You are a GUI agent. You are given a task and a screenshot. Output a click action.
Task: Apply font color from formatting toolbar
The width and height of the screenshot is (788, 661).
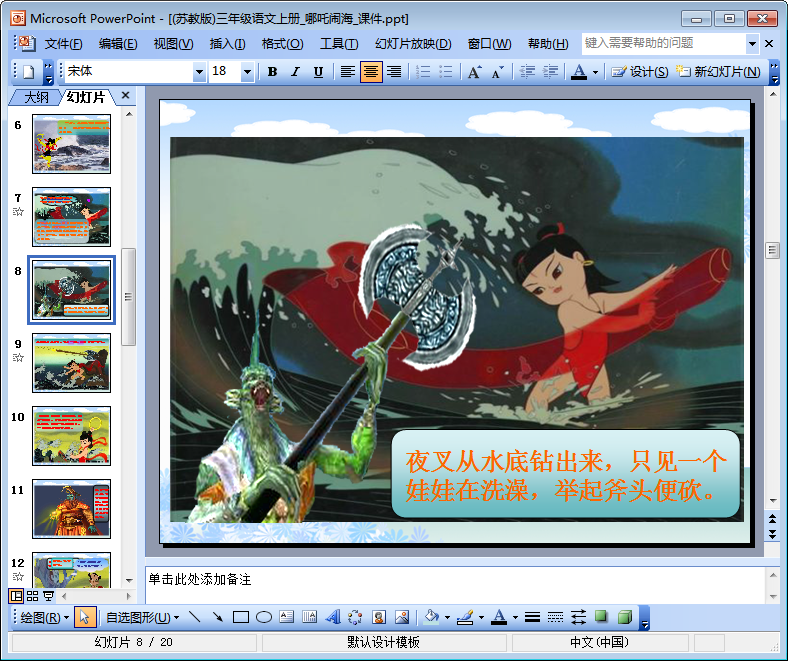pos(579,72)
